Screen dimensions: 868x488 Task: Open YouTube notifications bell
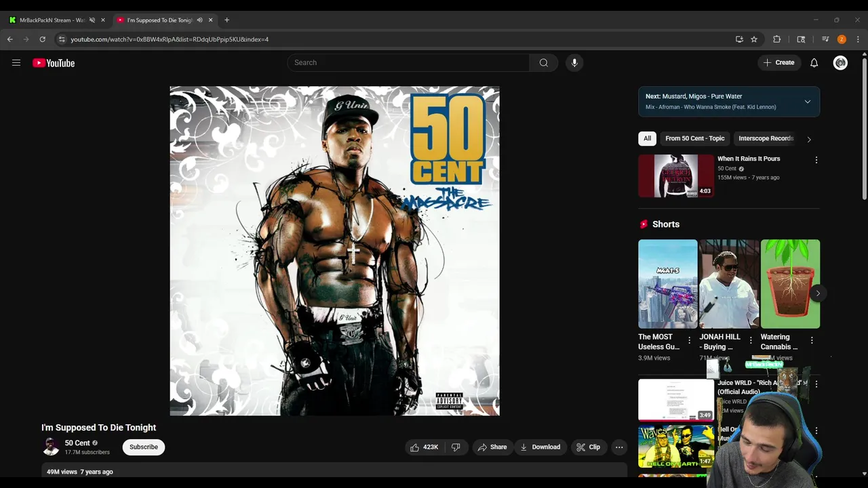pyautogui.click(x=814, y=63)
